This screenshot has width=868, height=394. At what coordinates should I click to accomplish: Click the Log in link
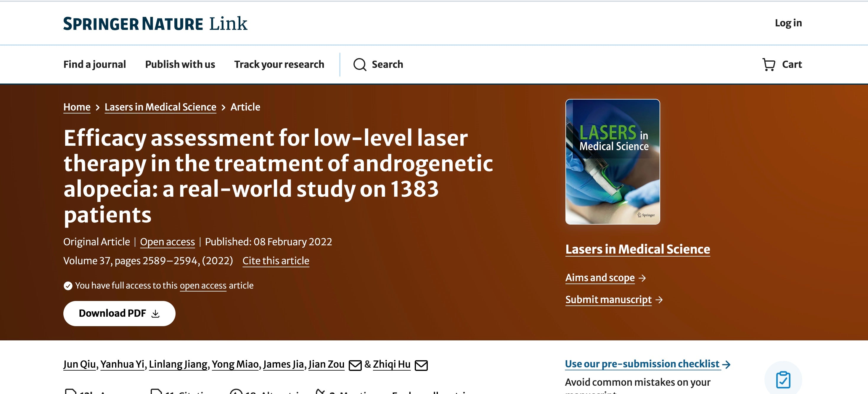point(788,23)
